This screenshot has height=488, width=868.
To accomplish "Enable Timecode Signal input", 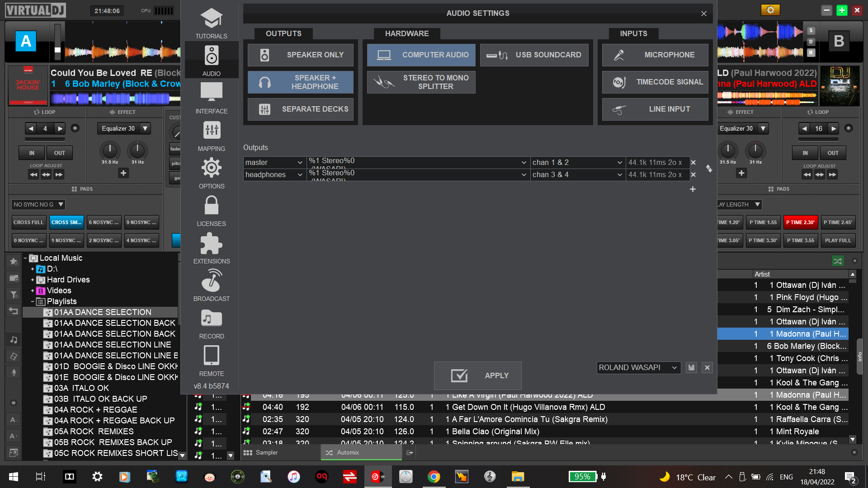I will 655,82.
